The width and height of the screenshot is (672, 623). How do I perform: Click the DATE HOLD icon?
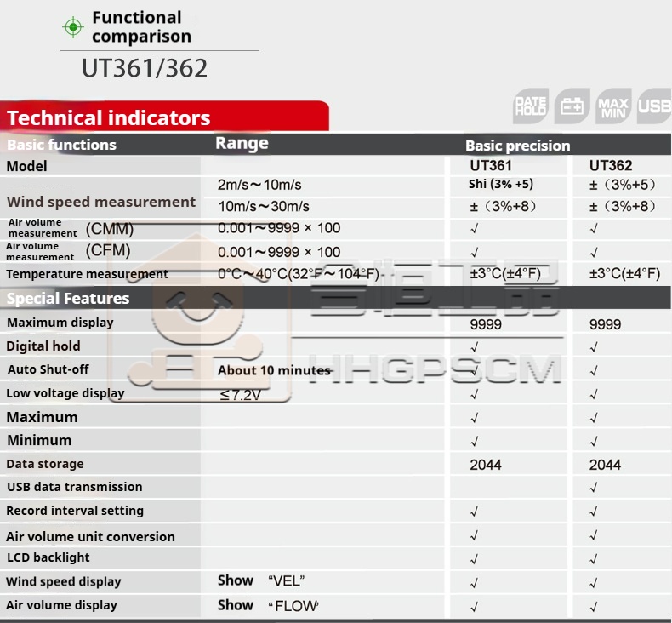click(x=531, y=106)
